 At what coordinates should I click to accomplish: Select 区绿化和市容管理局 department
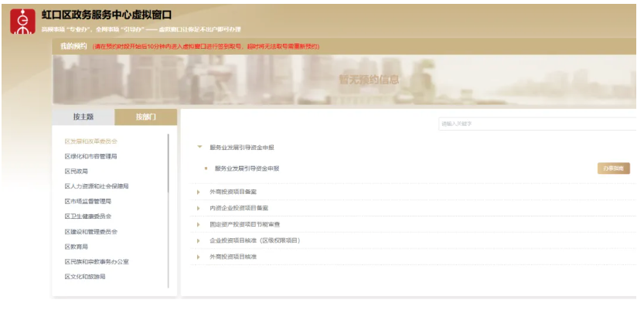tap(90, 156)
